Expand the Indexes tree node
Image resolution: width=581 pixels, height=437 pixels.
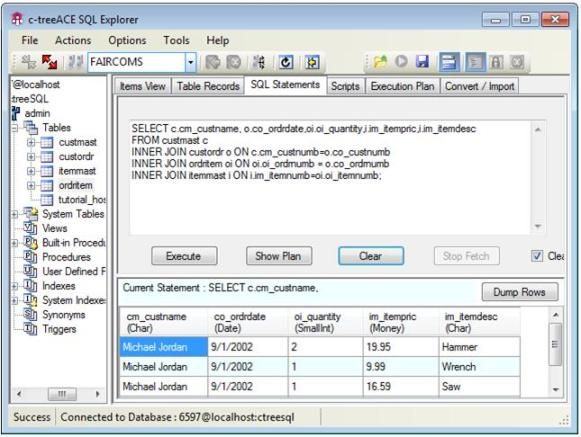point(15,286)
